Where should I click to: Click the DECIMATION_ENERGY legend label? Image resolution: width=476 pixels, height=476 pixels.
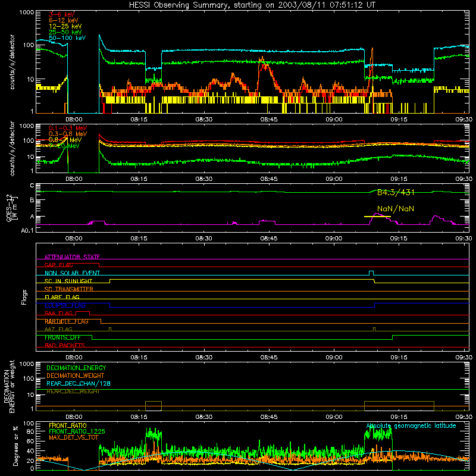pos(76,368)
